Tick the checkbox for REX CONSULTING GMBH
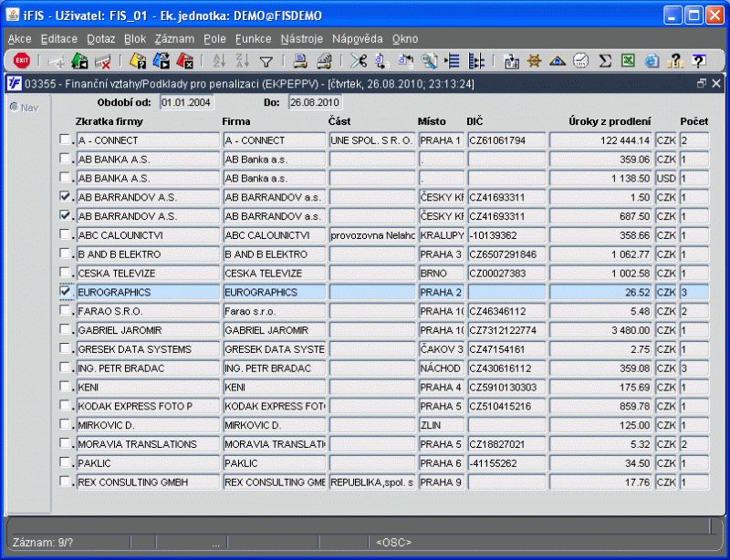The width and height of the screenshot is (730, 560). (65, 482)
